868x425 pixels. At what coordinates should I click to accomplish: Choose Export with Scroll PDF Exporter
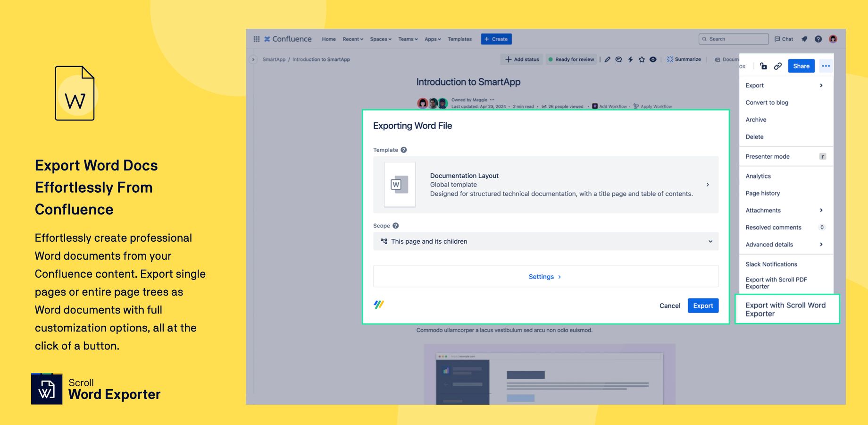pos(776,283)
